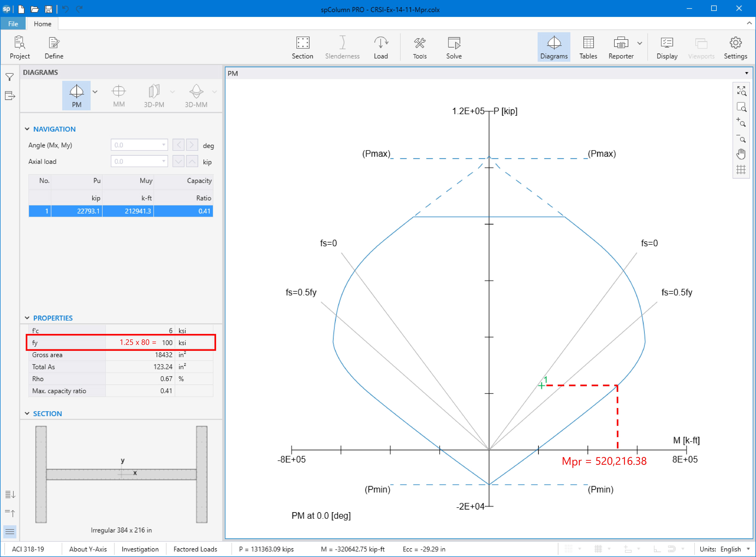Click the section thumbnail Irregular 384 x 216

[x=121, y=474]
